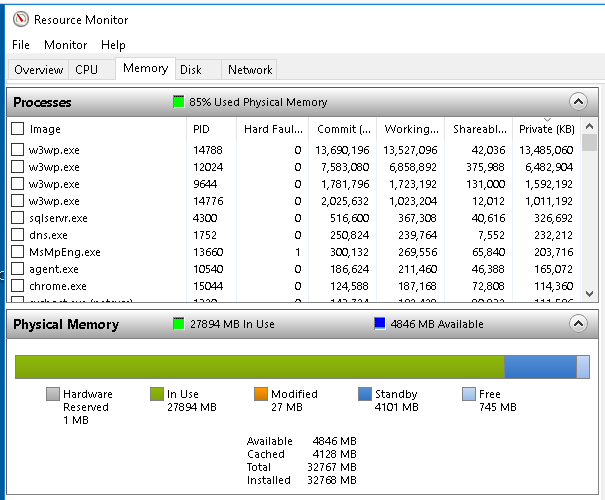Viewport: 605px width, 500px height.
Task: Click the 4846 MB Available header label
Action: (x=437, y=324)
